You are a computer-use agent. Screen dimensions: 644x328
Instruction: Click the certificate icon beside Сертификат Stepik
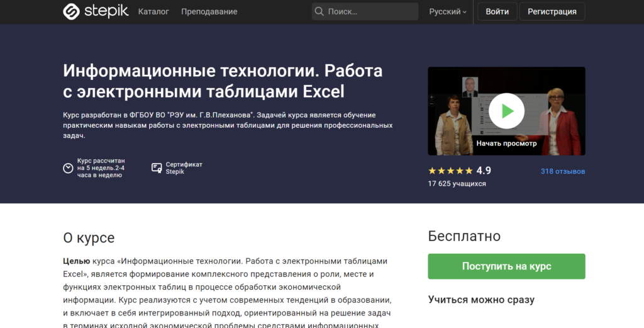click(x=157, y=167)
